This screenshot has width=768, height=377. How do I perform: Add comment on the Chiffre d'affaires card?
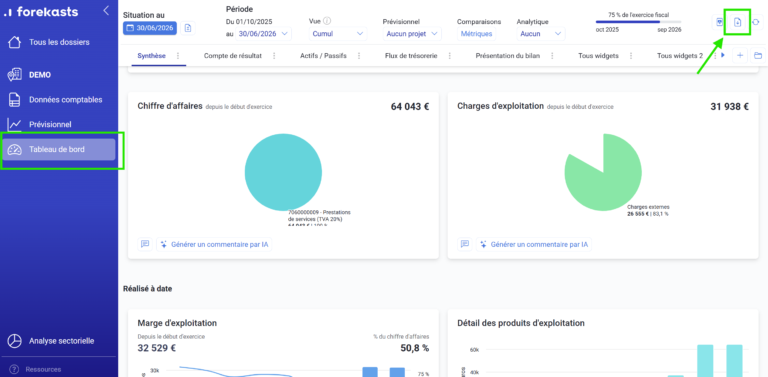tap(145, 244)
